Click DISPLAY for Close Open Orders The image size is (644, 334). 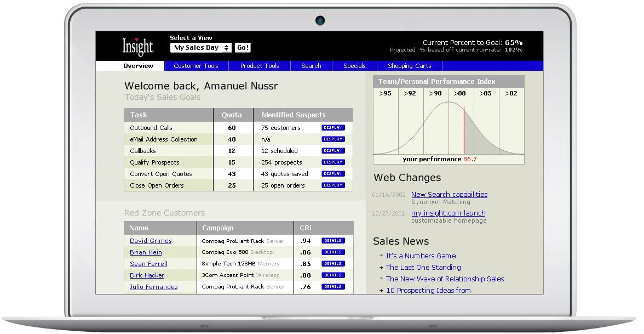pos(333,185)
